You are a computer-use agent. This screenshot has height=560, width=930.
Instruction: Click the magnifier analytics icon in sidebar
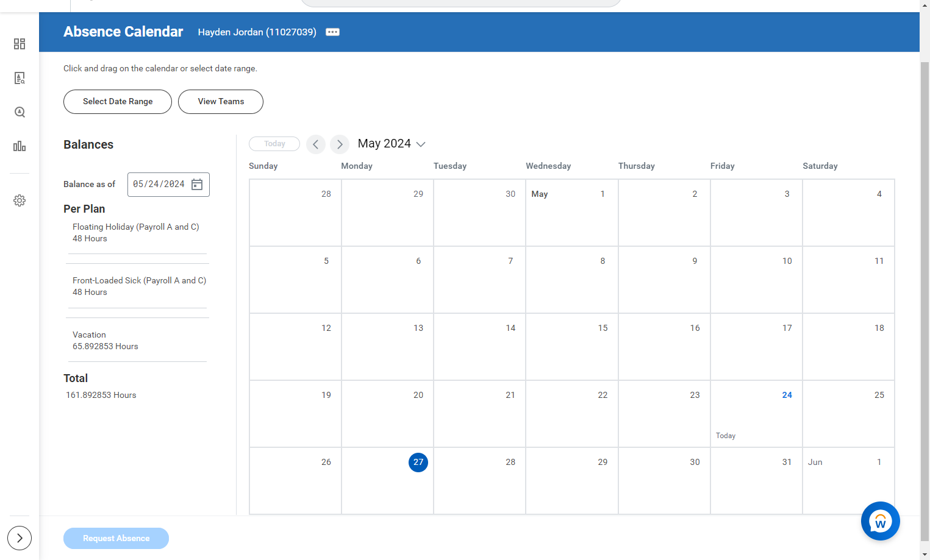tap(20, 112)
